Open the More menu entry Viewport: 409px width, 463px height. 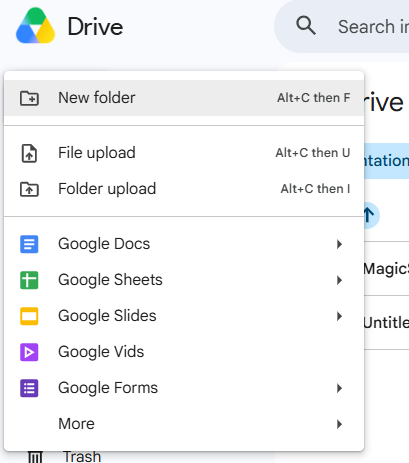[x=184, y=424]
